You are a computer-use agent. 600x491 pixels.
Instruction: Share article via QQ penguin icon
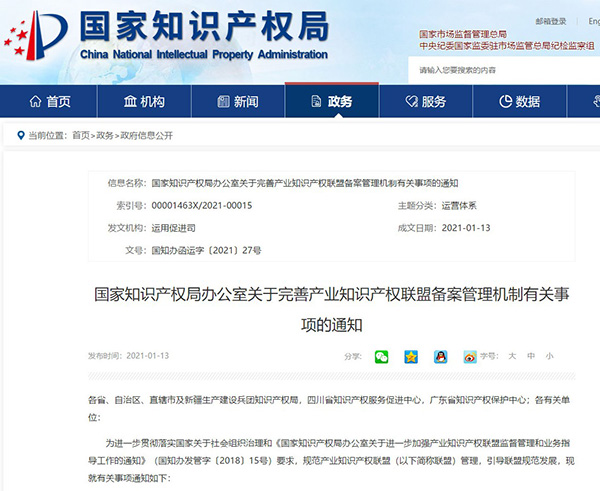[440, 356]
